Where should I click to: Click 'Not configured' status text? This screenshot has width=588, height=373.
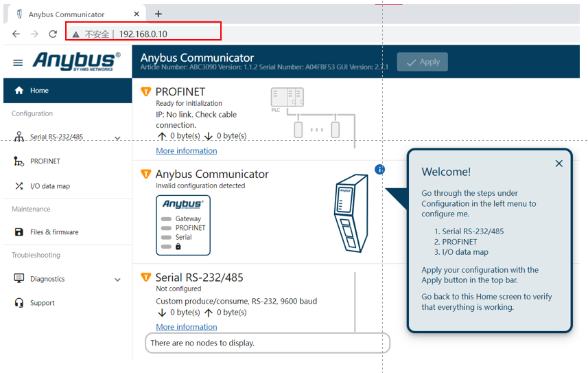pos(178,289)
